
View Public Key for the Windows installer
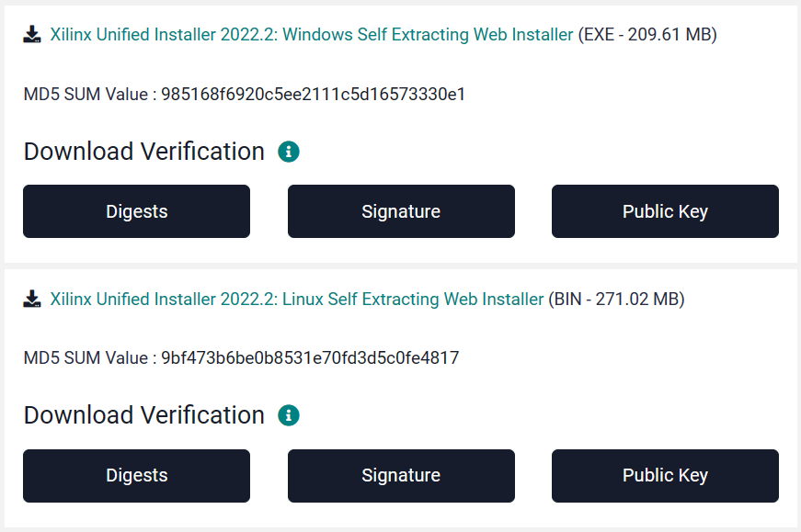665,211
